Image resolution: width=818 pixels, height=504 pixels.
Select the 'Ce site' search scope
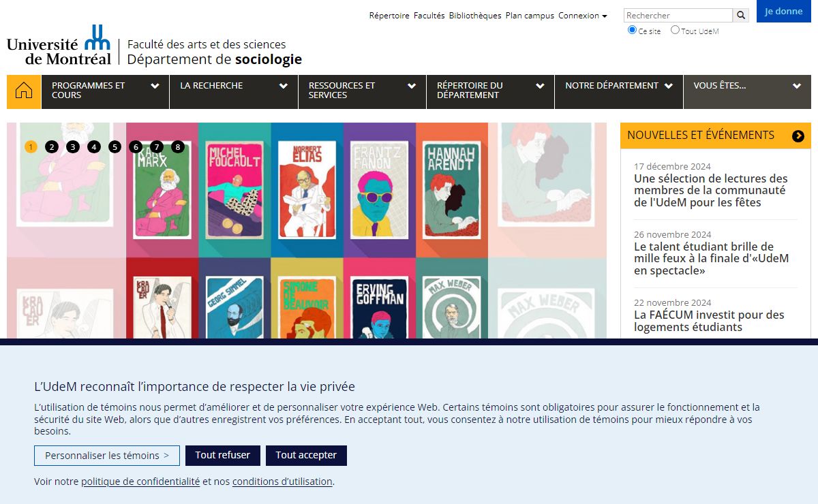pyautogui.click(x=632, y=30)
